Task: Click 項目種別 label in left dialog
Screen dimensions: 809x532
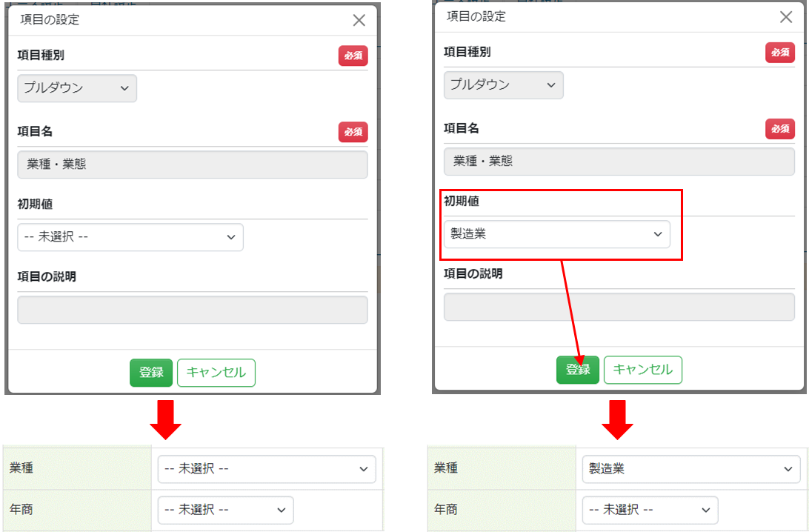Action: coord(41,56)
